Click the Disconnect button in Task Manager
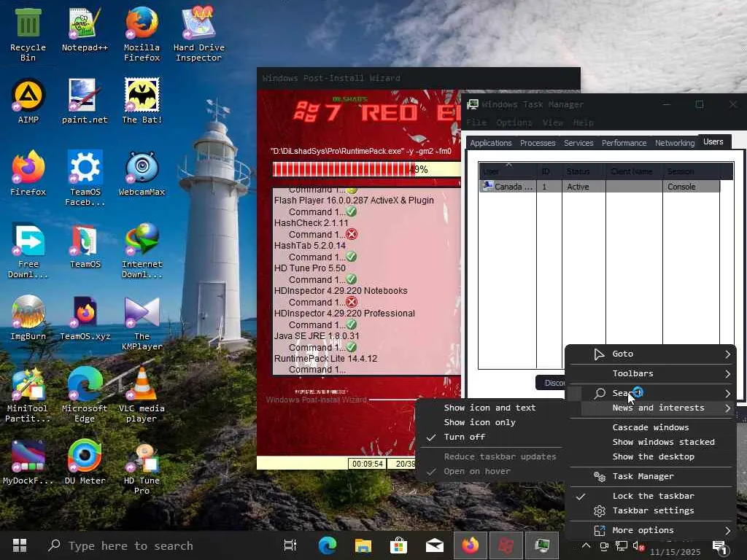Screen dimensions: 747x560 tap(551, 383)
